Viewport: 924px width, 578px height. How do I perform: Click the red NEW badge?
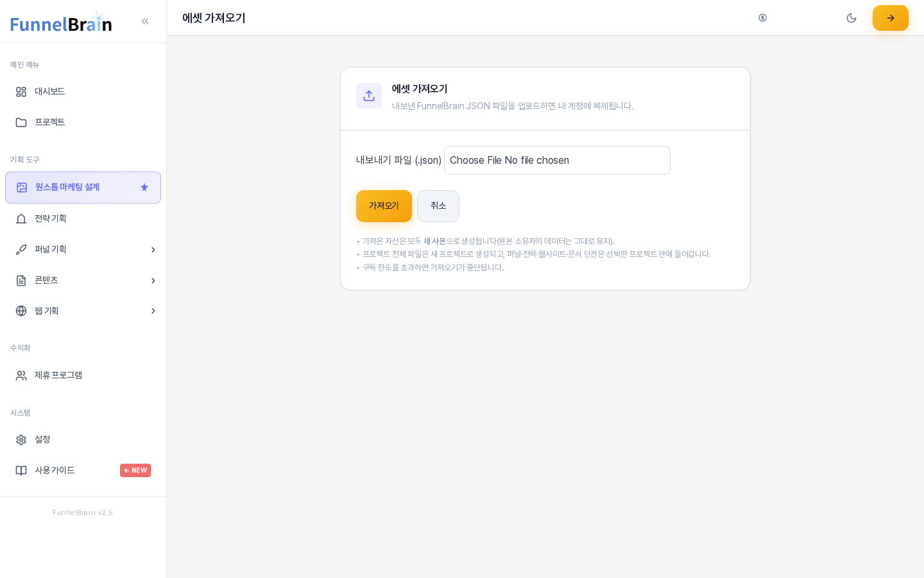pyautogui.click(x=135, y=470)
